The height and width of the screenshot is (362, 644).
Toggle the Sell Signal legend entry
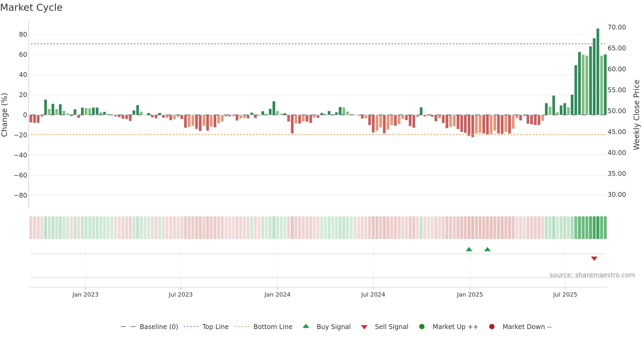coord(385,327)
